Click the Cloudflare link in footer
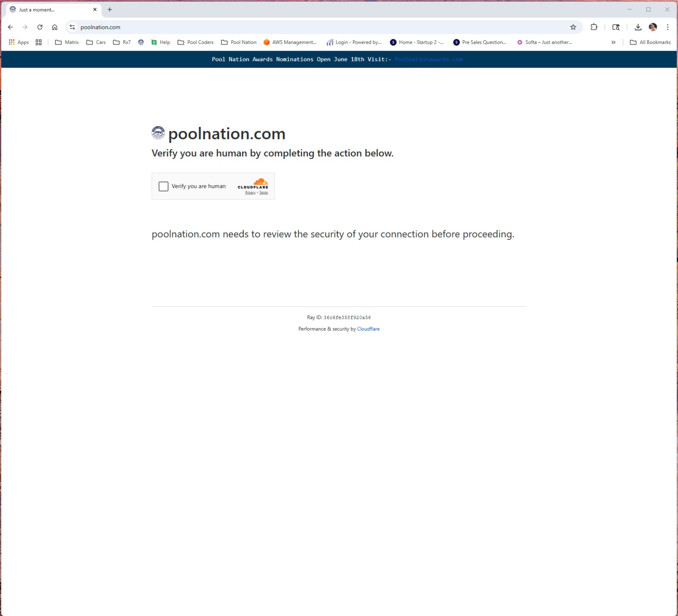 pos(368,329)
